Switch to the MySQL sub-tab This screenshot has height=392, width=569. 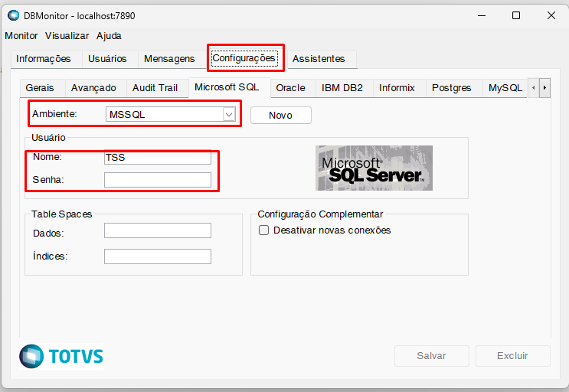tap(505, 88)
